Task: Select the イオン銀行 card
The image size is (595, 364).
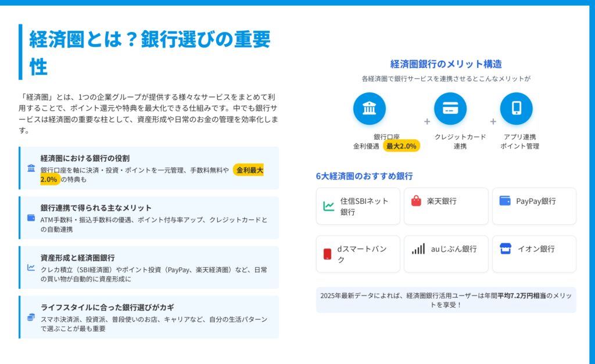Action: (534, 254)
